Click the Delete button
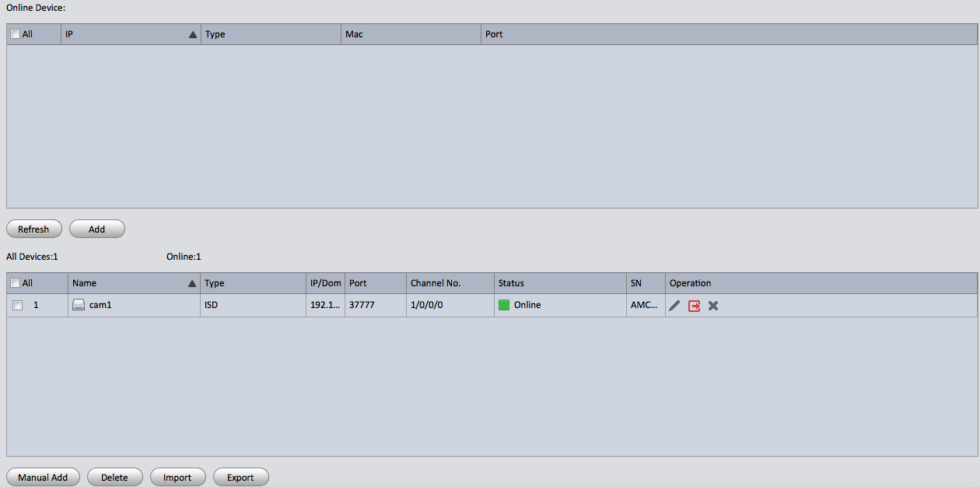The image size is (980, 487). tap(114, 478)
